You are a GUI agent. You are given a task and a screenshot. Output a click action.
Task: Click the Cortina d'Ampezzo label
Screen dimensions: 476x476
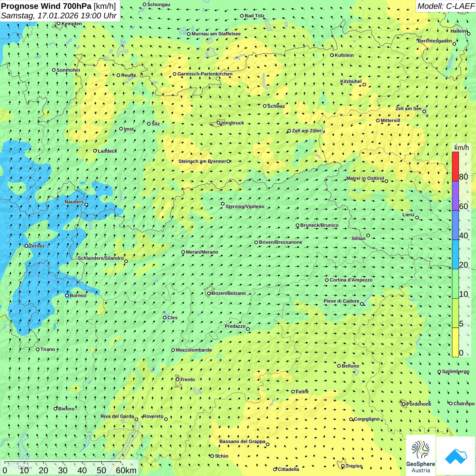coord(351,280)
